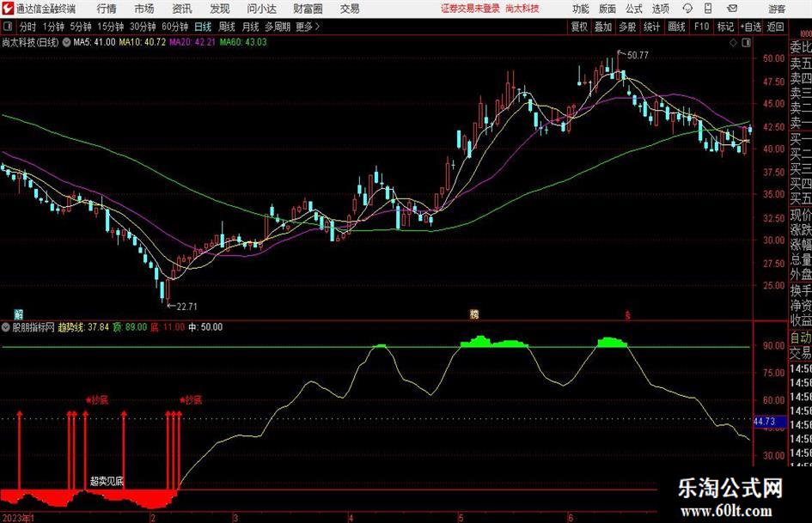The image size is (812, 523).
Task: Open the 资讯 menu
Action: click(x=182, y=9)
